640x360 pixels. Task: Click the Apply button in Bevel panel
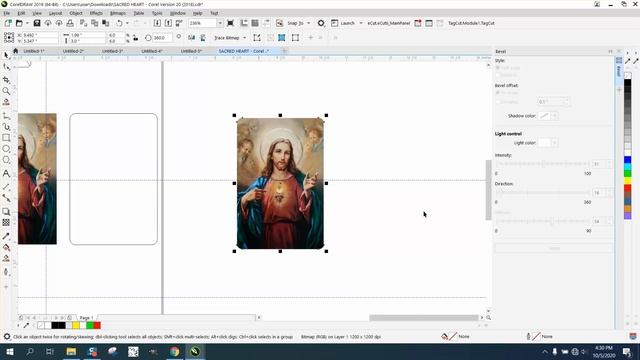554,248
